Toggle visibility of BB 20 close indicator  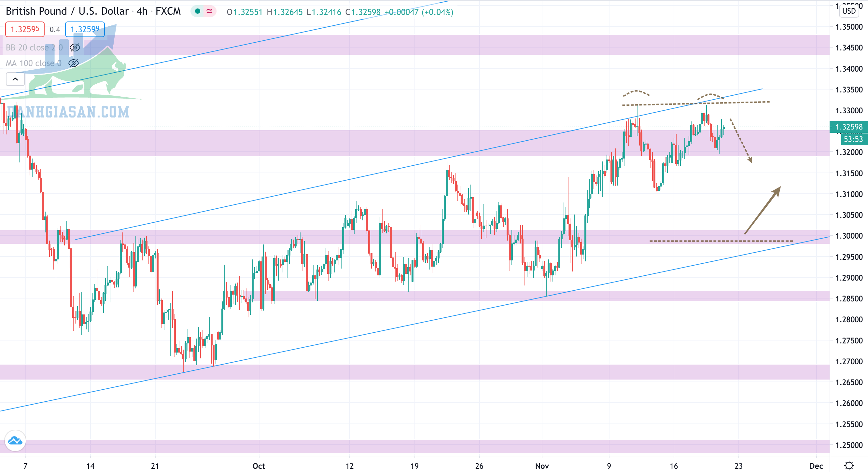click(x=75, y=48)
